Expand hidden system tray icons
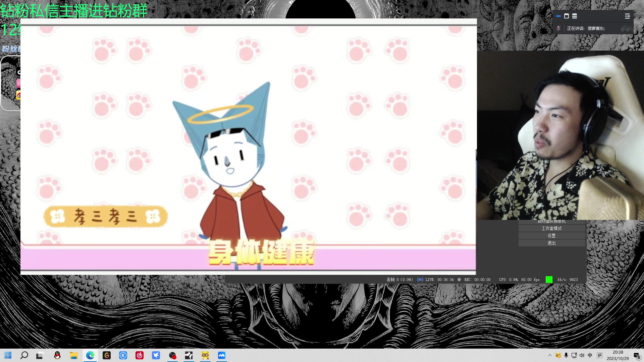The image size is (644, 362). coord(549,355)
